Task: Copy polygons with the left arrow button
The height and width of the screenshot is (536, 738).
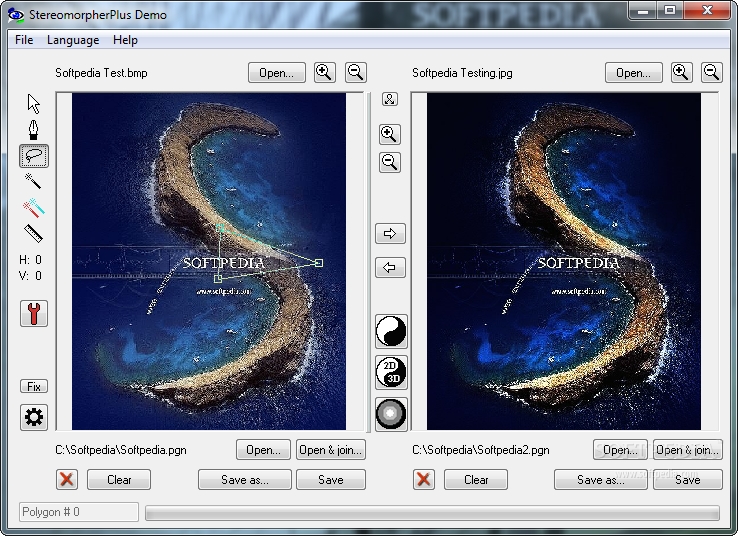Action: click(390, 267)
